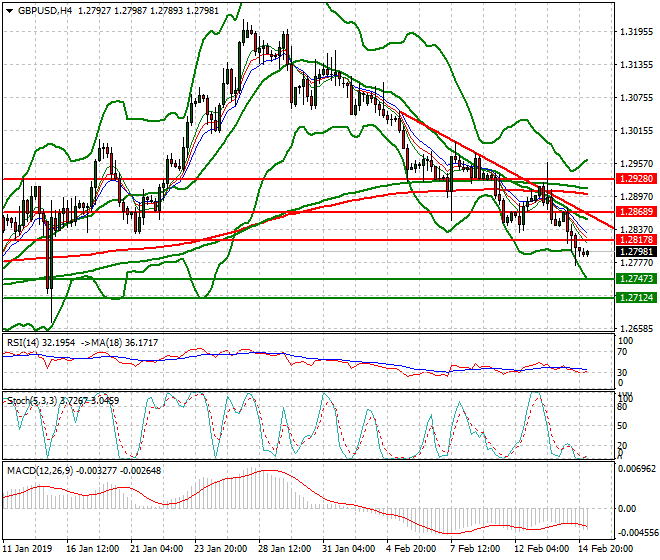Select the 1.28689 red level label
The width and height of the screenshot is (660, 560).
point(636,211)
